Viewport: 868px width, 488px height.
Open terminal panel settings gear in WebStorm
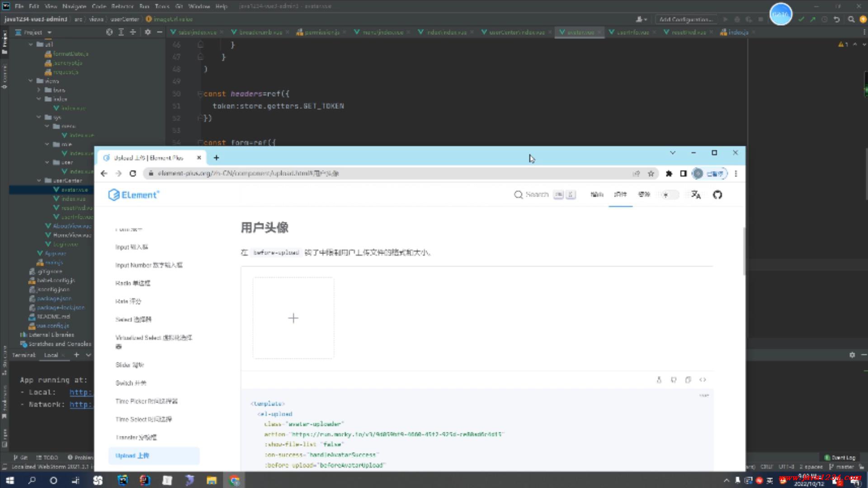click(852, 355)
